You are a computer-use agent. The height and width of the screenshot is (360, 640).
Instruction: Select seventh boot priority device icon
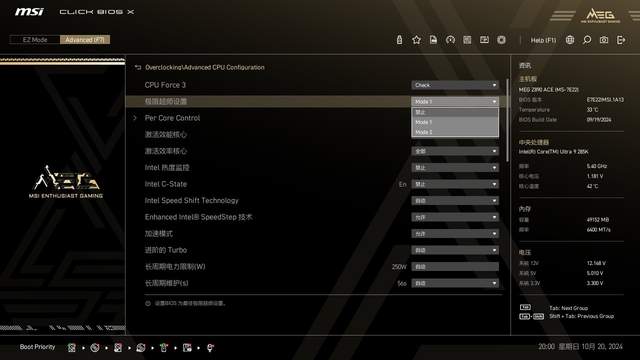(x=210, y=347)
